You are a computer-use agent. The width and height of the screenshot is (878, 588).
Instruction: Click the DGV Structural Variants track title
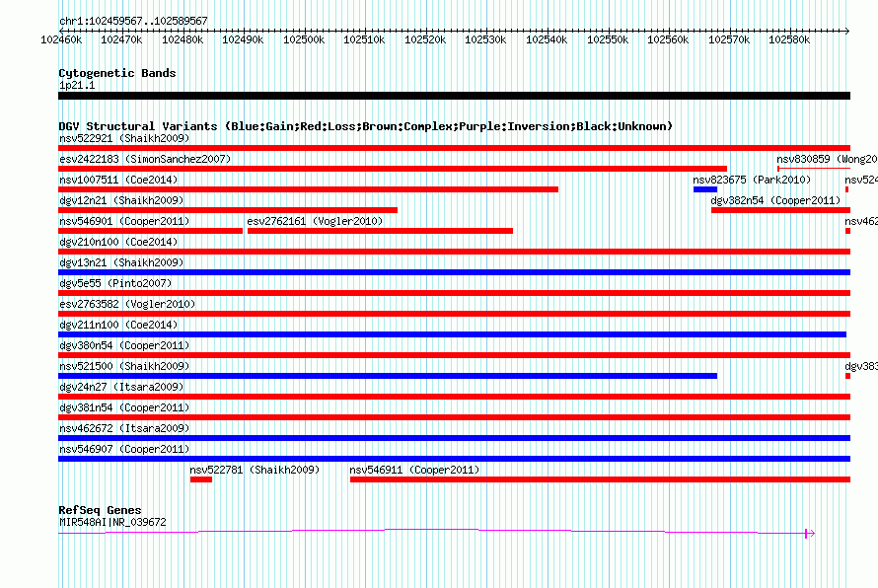point(366,126)
